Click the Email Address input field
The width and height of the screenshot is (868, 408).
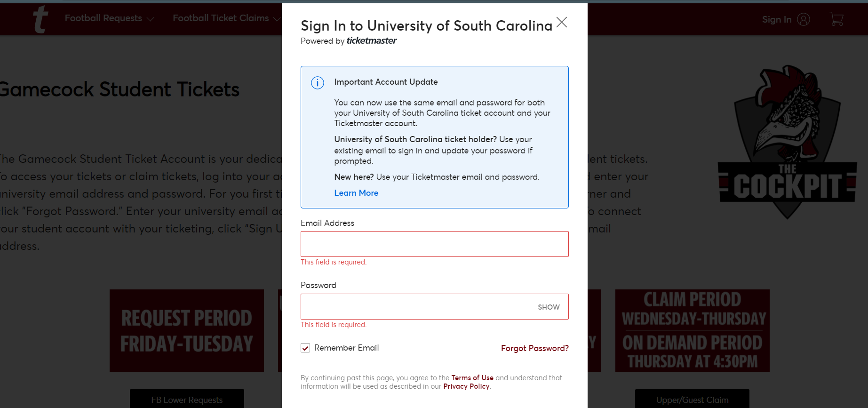(x=434, y=244)
